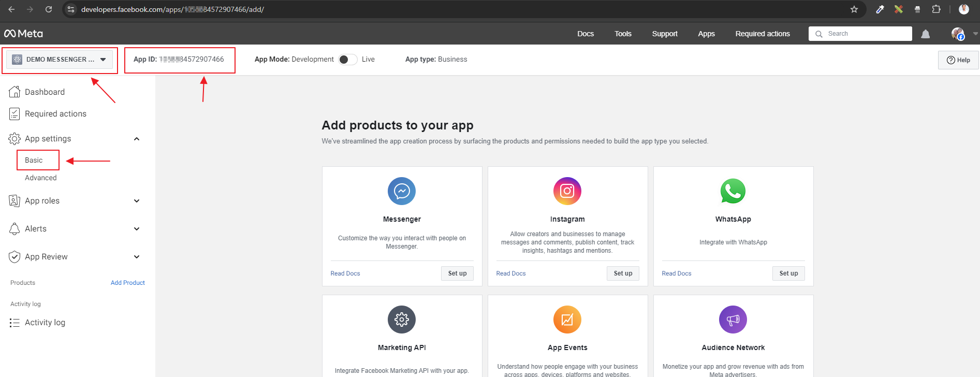Set up the Messenger product
Screen dimensions: 980x377
[x=457, y=273]
